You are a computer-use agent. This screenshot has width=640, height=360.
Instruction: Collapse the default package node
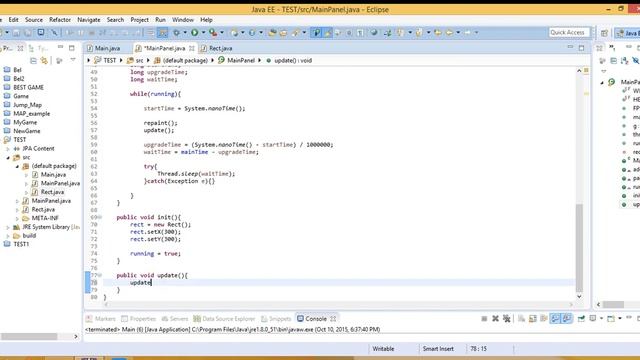(x=17, y=166)
